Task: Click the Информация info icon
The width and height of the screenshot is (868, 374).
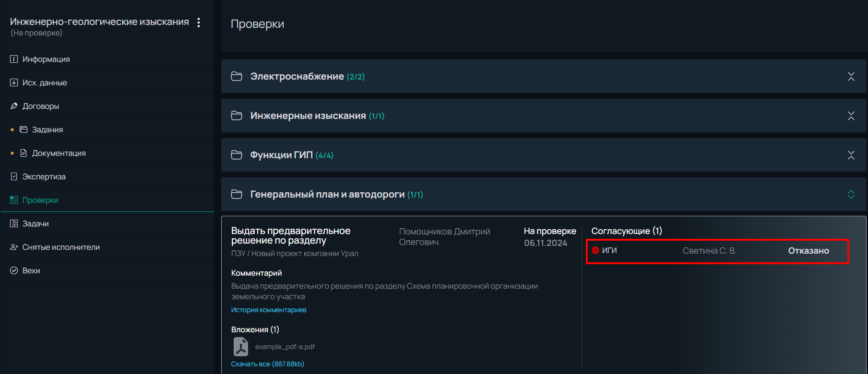Action: (14, 59)
